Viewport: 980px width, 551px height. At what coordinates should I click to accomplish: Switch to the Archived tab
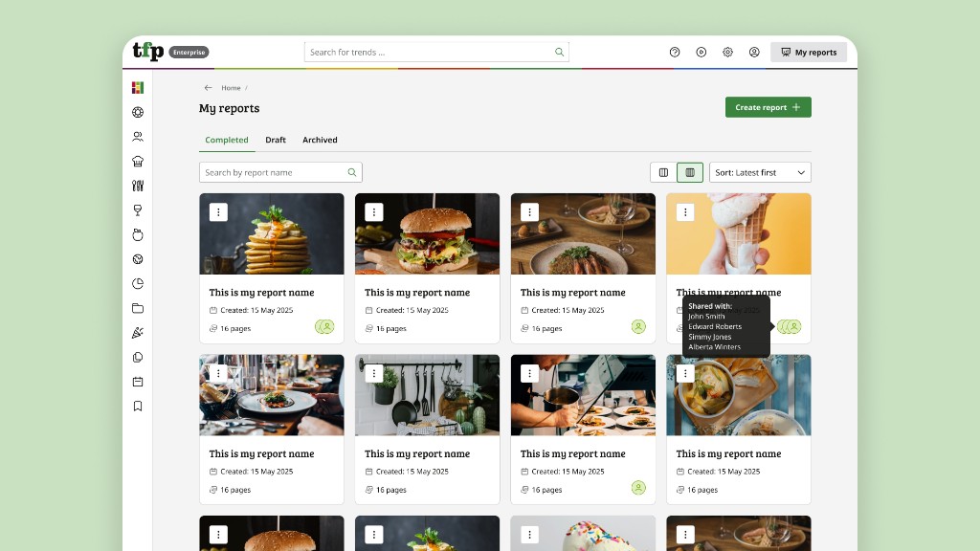click(x=320, y=140)
